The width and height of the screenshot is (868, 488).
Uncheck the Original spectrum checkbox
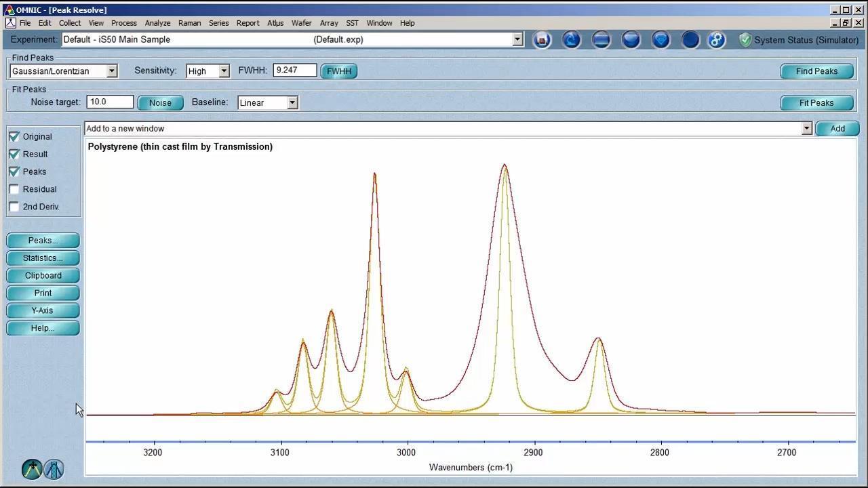(14, 137)
